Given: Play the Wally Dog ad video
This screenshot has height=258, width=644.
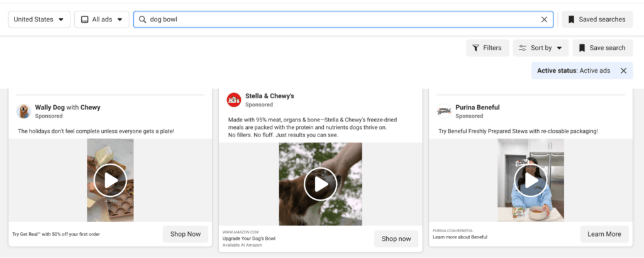Looking at the screenshot, I should click(x=110, y=181).
